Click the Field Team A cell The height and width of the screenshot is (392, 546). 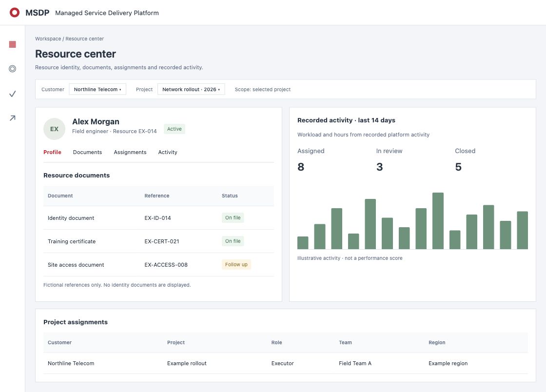click(x=355, y=363)
